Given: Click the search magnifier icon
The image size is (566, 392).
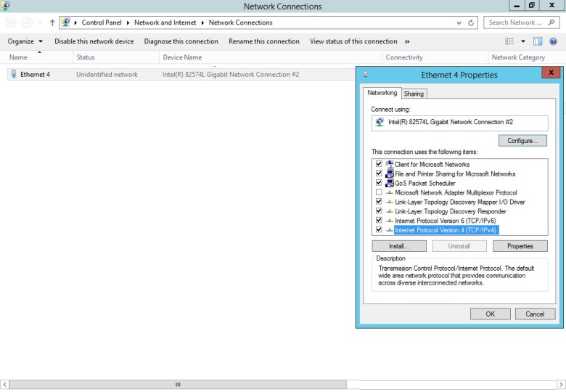Looking at the screenshot, I should [552, 23].
